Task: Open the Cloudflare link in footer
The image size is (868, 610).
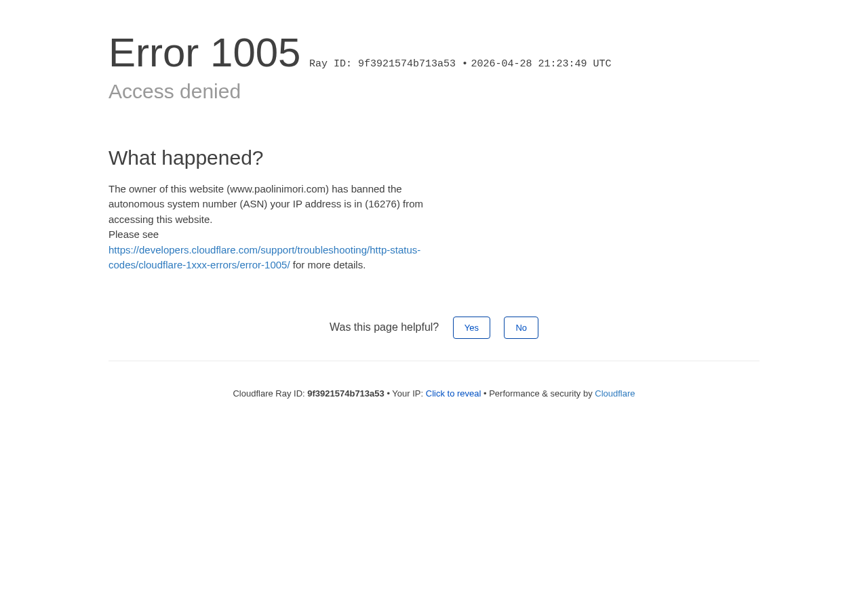Action: [x=614, y=394]
